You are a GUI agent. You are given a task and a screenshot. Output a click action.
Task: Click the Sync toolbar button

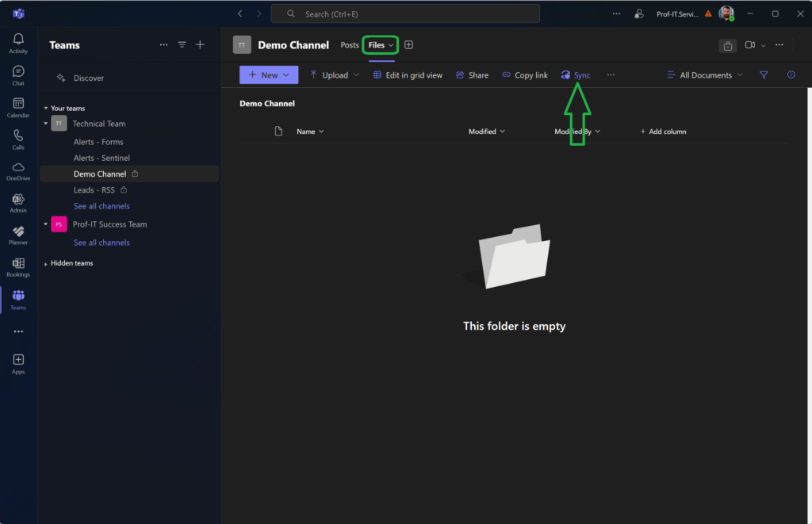coord(576,75)
